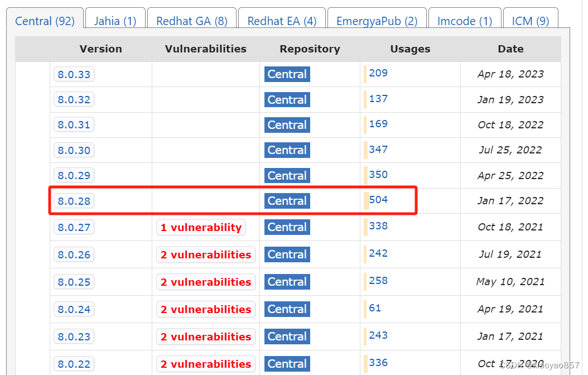
Task: Click the Central repository badge for 8.0.33
Action: pos(287,74)
